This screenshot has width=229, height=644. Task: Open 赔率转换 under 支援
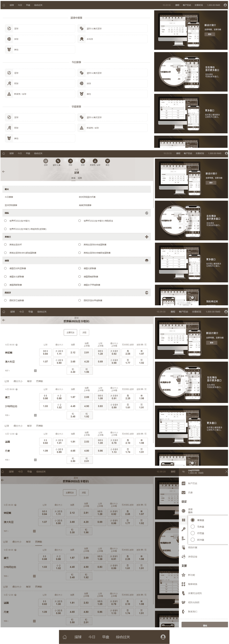pos(192,584)
